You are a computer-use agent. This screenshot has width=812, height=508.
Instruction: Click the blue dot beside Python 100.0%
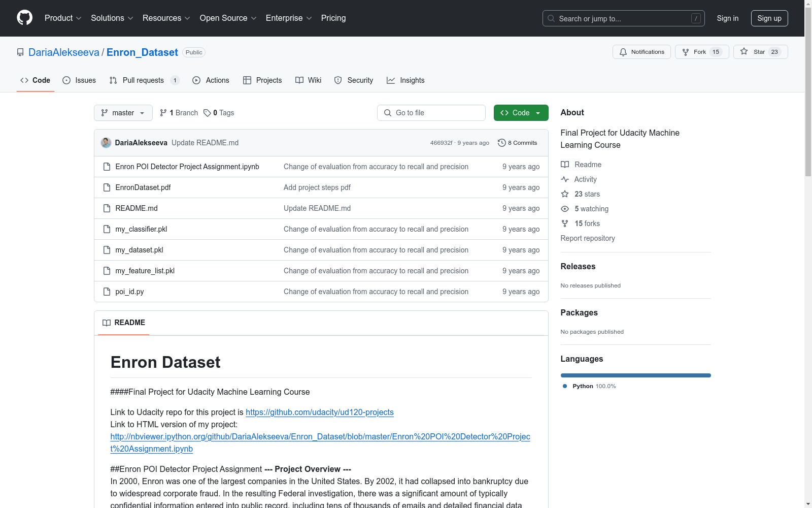click(x=565, y=386)
